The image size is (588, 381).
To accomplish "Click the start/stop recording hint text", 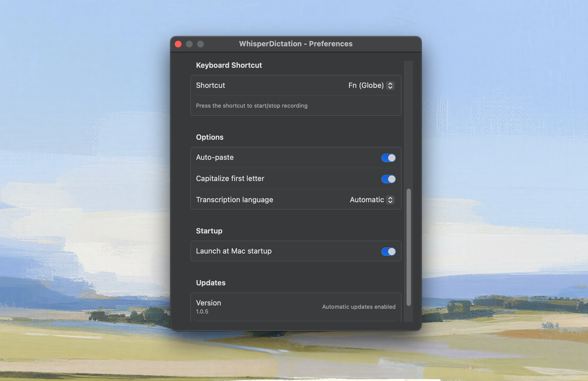I will tap(252, 106).
